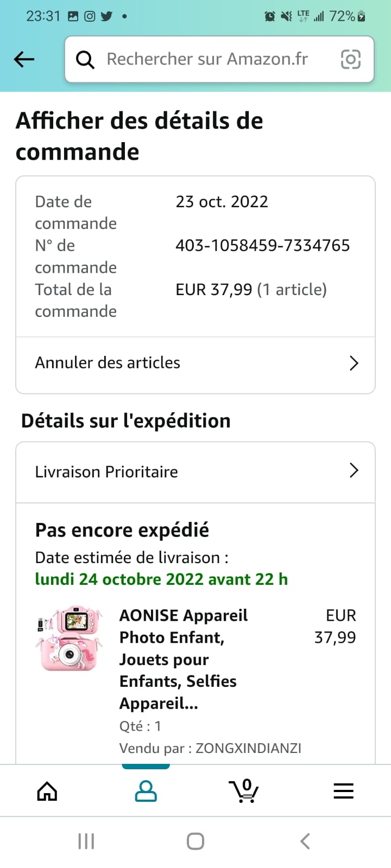This screenshot has width=391, height=868.
Task: Expand the Annuler des articles chevron
Action: 354,363
